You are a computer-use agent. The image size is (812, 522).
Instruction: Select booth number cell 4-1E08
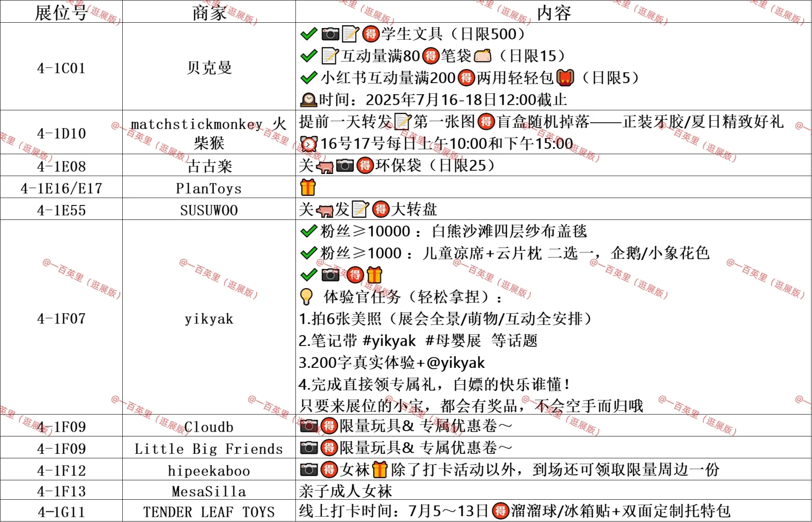tap(61, 165)
